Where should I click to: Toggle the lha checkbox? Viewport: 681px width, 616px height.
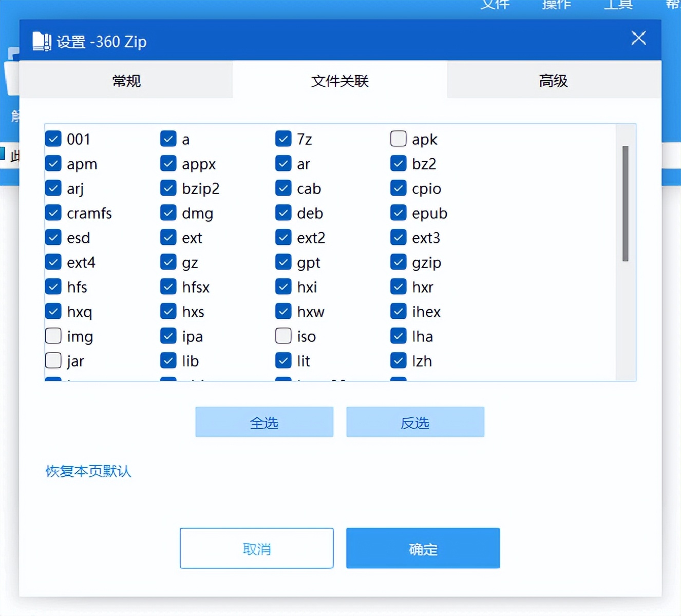399,336
